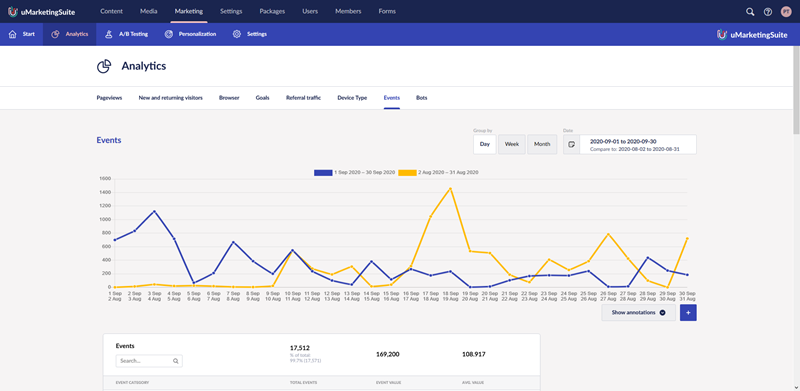The image size is (800, 391).
Task: Open the help question mark icon
Action: 767,11
